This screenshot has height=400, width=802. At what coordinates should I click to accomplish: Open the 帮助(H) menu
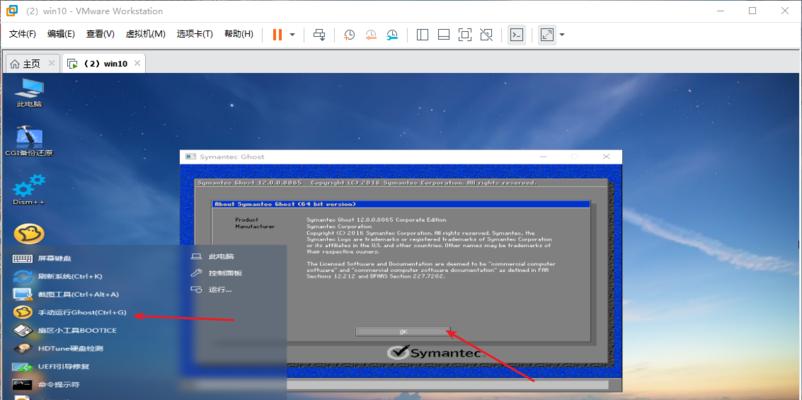point(239,34)
